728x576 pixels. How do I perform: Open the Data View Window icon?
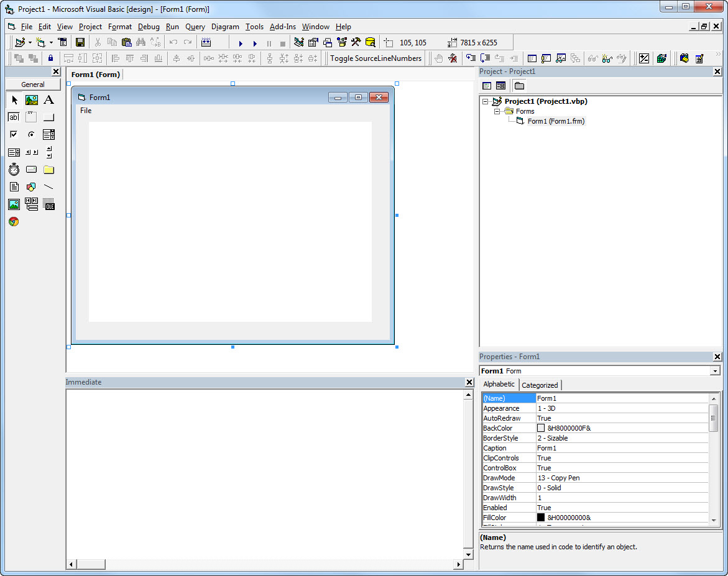tap(371, 42)
